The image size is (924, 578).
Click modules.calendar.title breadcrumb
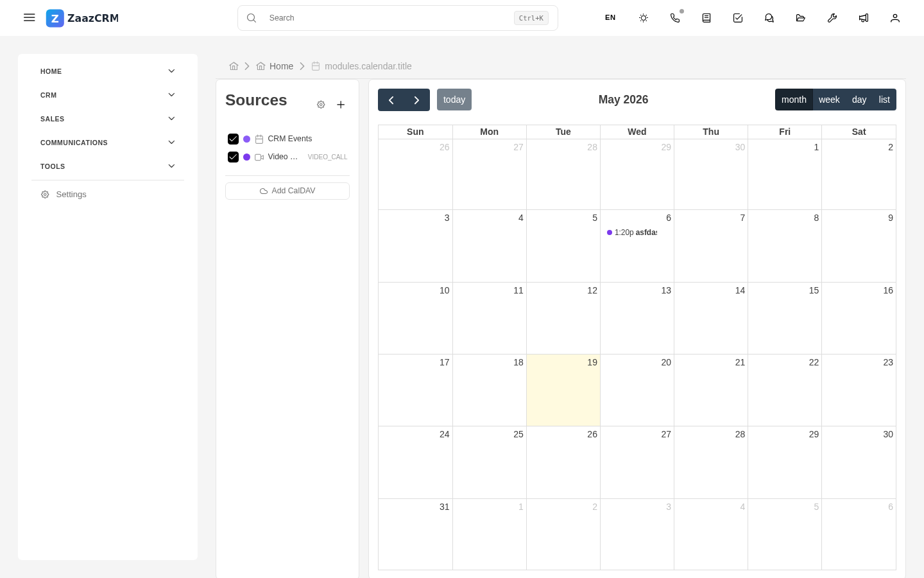click(368, 66)
